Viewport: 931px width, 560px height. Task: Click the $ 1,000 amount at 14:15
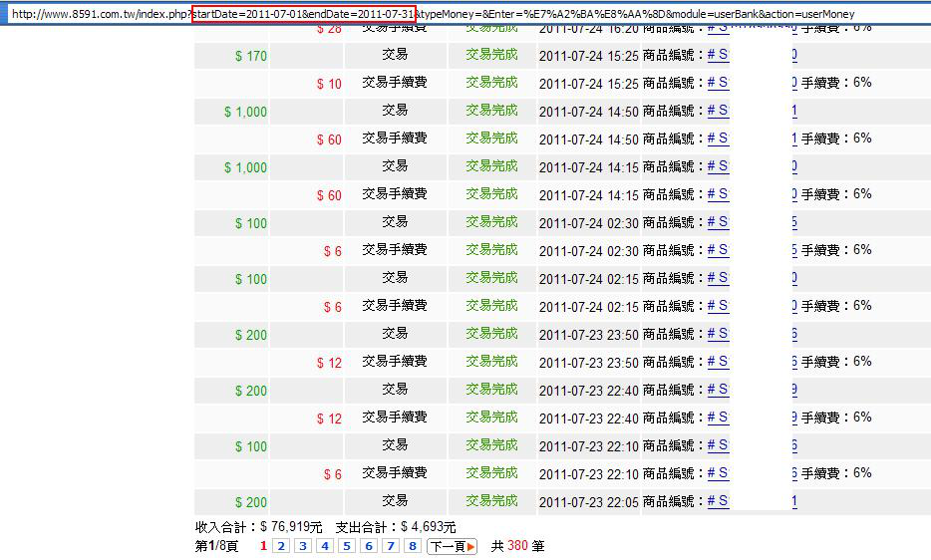[245, 167]
